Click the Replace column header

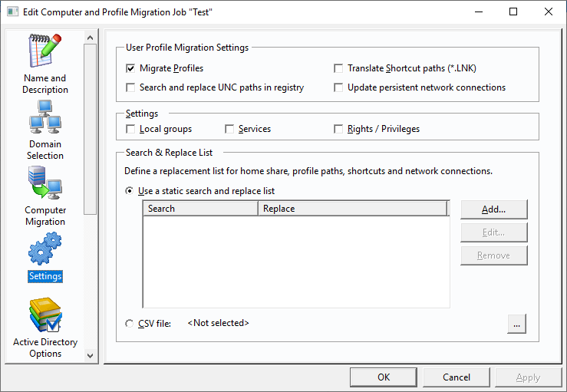(x=353, y=209)
